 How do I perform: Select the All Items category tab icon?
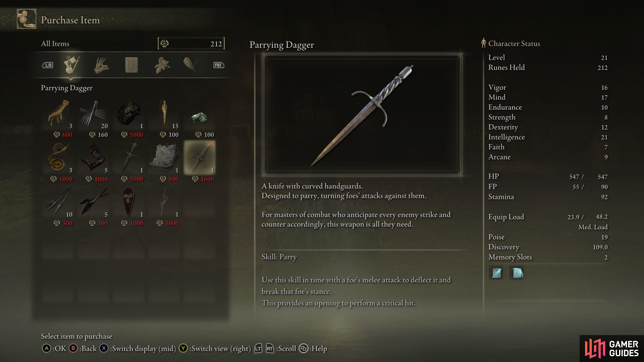(x=71, y=65)
